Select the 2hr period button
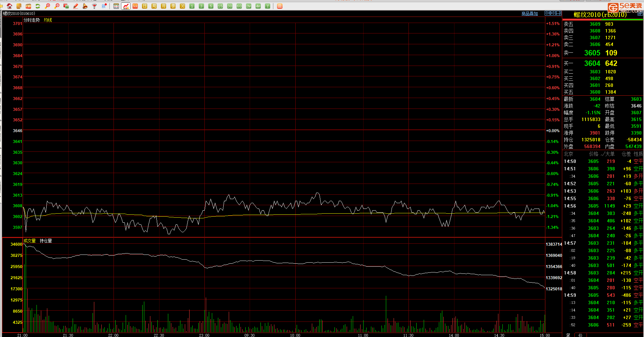 [x=249, y=6]
